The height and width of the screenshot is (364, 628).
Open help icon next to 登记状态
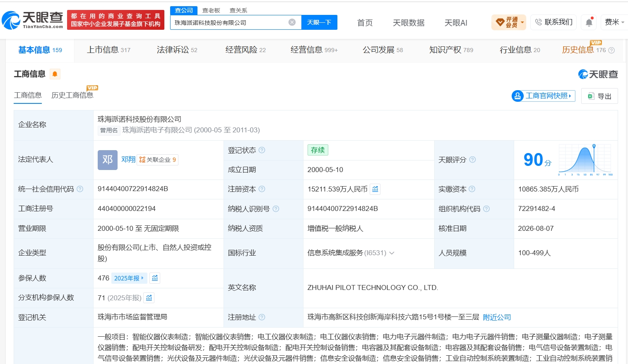tap(262, 150)
